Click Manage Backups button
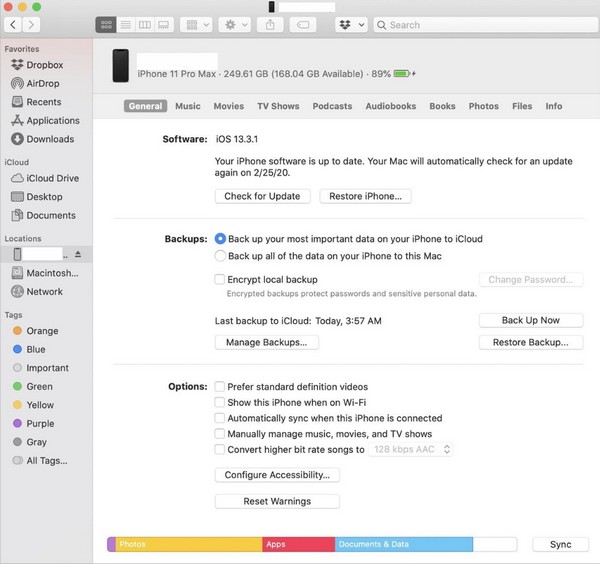The image size is (600, 564). coord(267,342)
